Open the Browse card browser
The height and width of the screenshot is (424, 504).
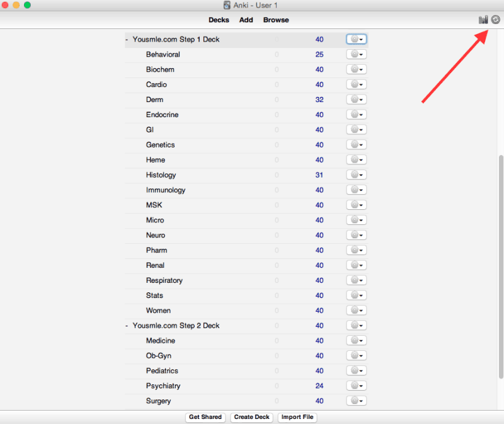point(276,20)
